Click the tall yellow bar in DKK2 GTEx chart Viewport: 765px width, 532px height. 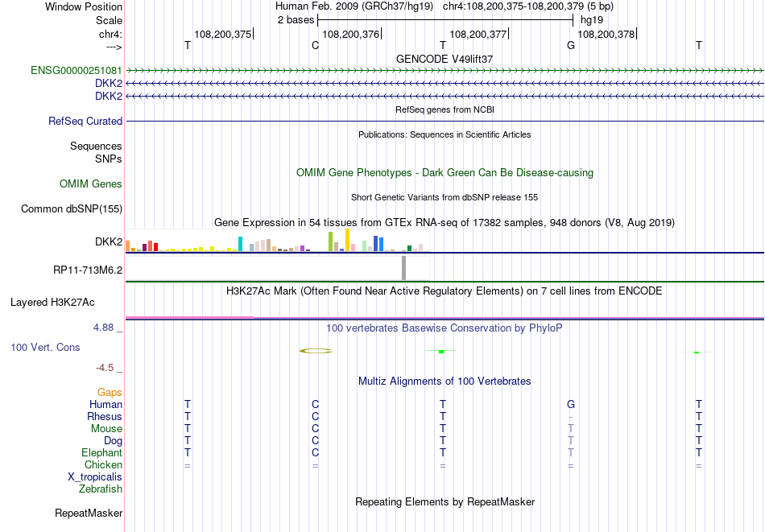pyautogui.click(x=347, y=240)
